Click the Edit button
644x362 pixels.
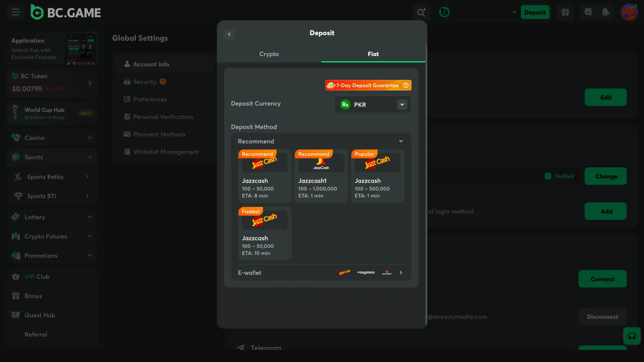[x=605, y=97]
